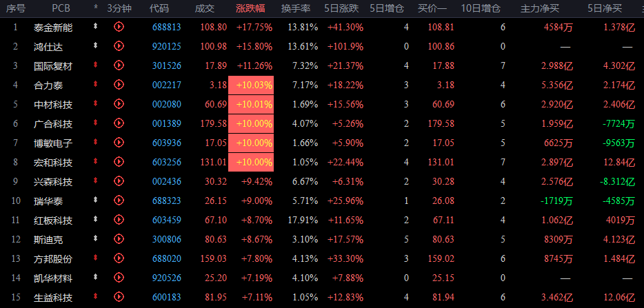Image resolution: width=644 pixels, height=308 pixels.
Task: Open stock code 002217
Action: pos(167,85)
